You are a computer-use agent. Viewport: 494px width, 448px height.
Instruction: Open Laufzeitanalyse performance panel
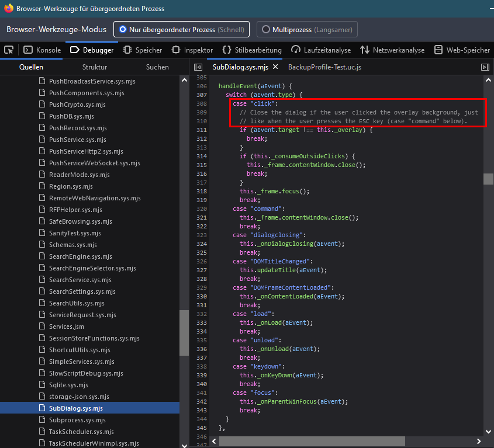[x=321, y=50]
